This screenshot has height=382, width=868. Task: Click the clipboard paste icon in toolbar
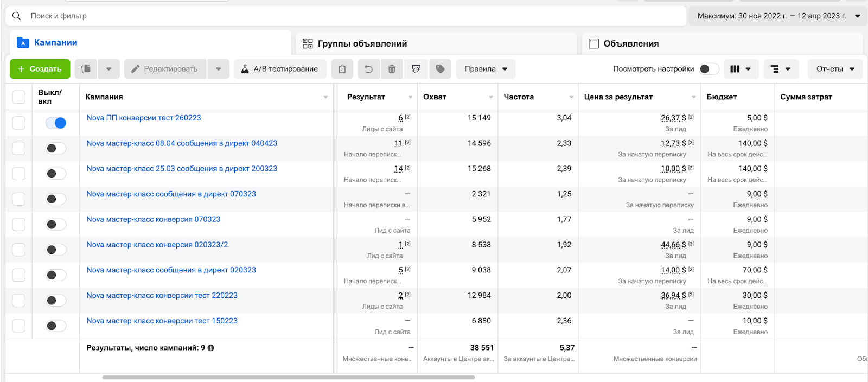click(x=342, y=69)
